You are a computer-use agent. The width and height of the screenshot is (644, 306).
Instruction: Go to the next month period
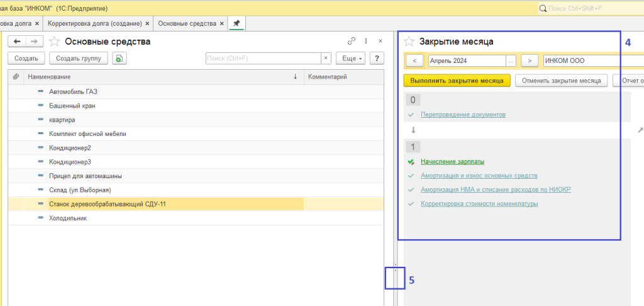tap(530, 60)
